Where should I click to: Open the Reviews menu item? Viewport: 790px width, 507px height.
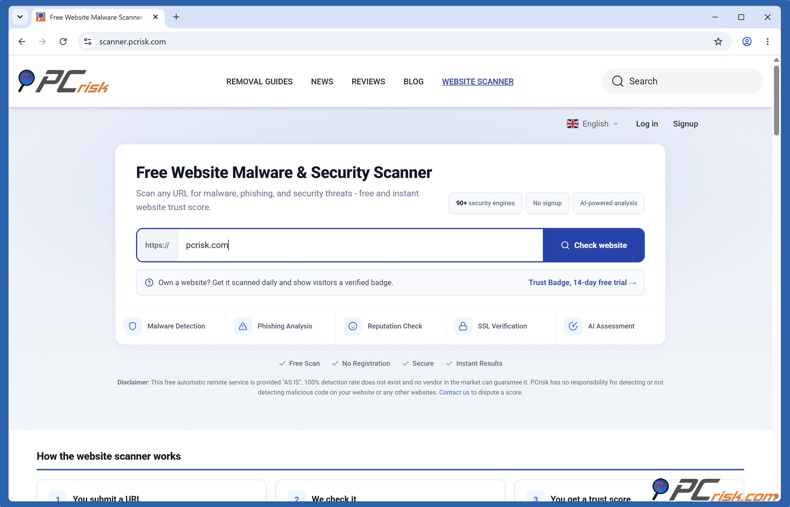click(x=368, y=81)
